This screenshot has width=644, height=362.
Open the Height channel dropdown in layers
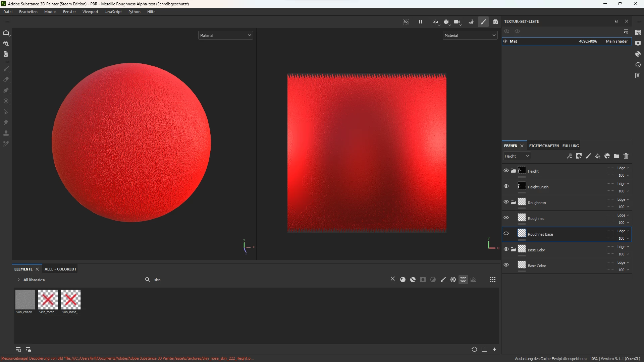pyautogui.click(x=517, y=156)
